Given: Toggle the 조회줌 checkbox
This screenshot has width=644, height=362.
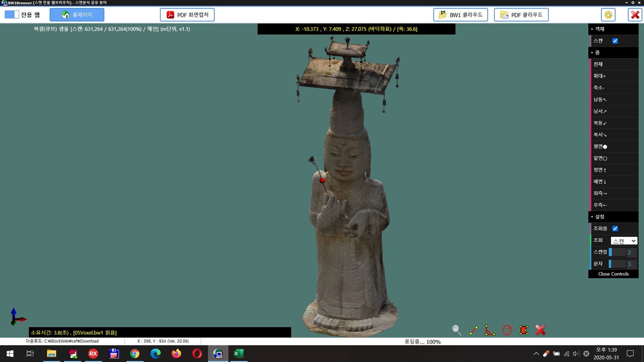Looking at the screenshot, I should (x=615, y=228).
